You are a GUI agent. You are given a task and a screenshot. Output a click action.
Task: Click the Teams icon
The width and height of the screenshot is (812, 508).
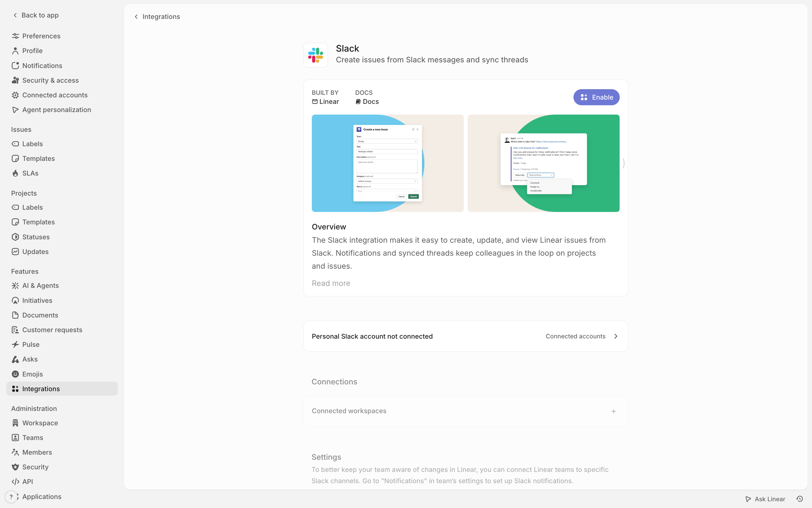point(15,437)
